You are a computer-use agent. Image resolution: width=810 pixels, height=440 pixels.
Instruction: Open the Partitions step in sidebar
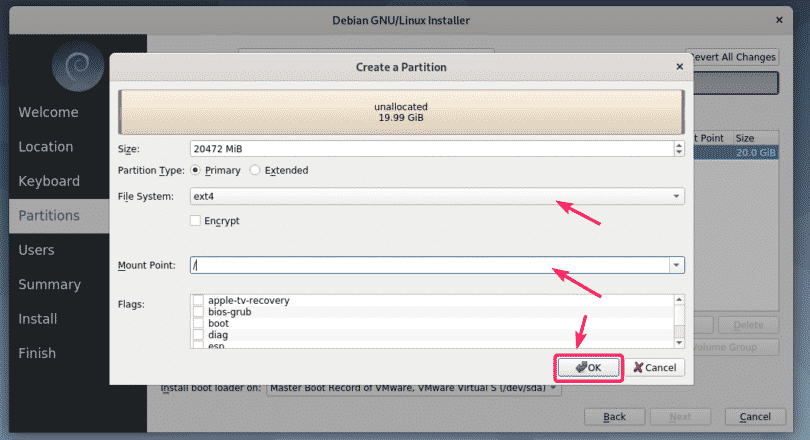point(59,215)
